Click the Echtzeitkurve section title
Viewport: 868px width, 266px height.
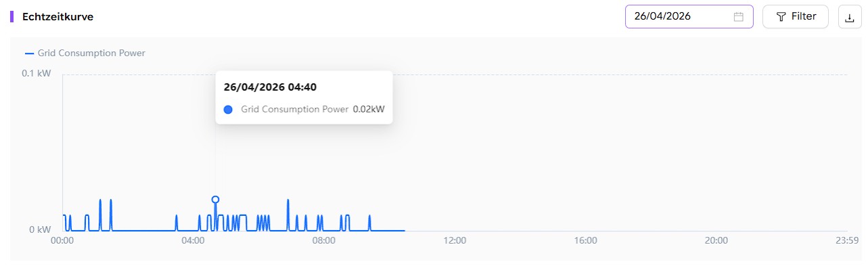(x=58, y=17)
